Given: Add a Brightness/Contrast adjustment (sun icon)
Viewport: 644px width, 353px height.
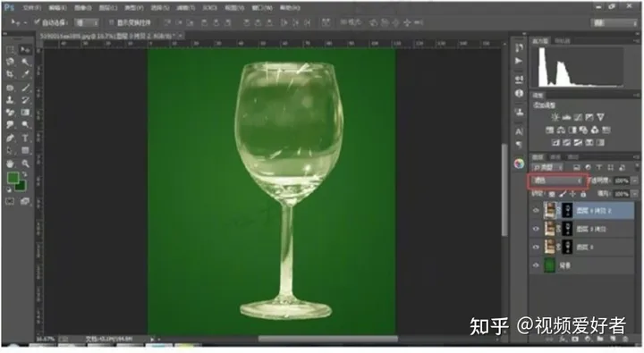Looking at the screenshot, I should click(555, 117).
